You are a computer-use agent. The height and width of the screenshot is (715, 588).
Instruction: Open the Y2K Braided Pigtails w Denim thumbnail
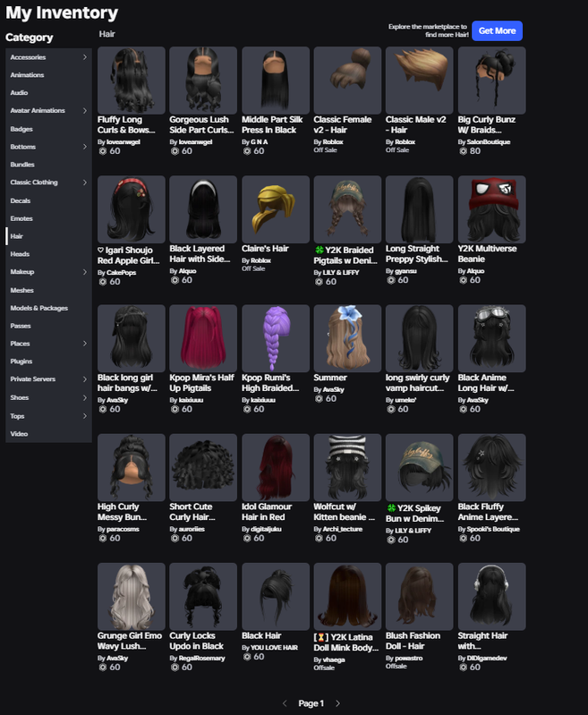coord(347,209)
